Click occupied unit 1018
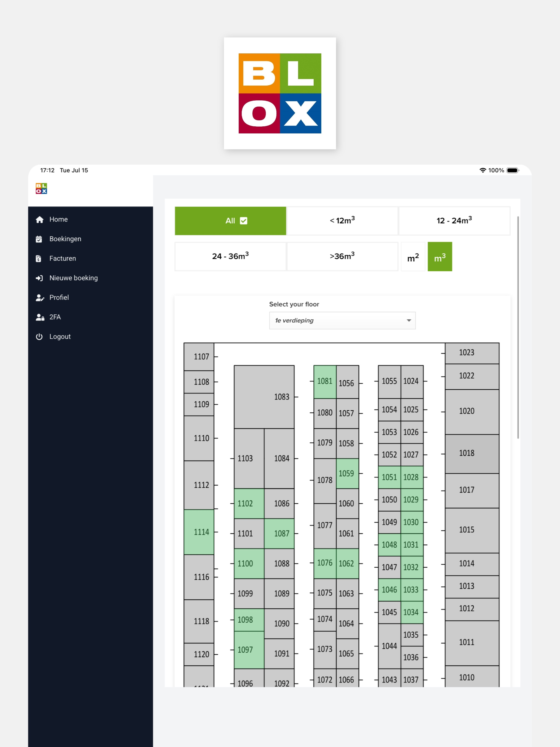 [x=472, y=454]
